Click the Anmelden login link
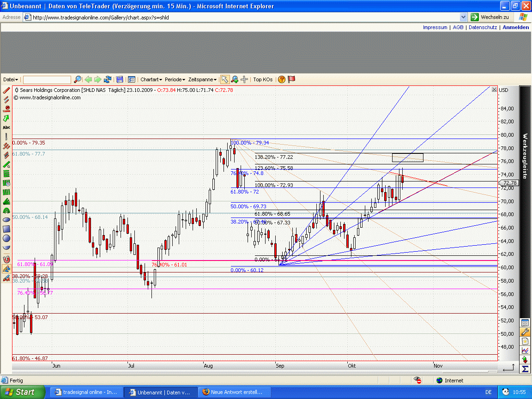This screenshot has width=532, height=399. (x=516, y=27)
